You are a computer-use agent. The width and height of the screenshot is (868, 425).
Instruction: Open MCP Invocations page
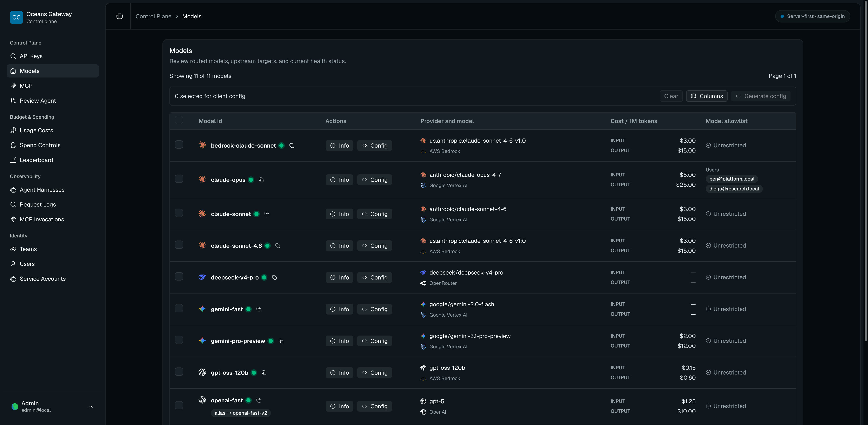[53, 219]
